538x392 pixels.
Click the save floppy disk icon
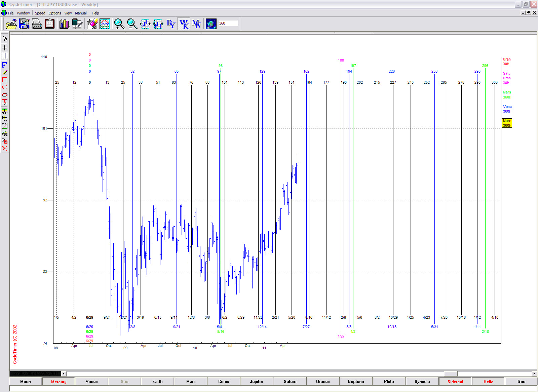point(24,24)
